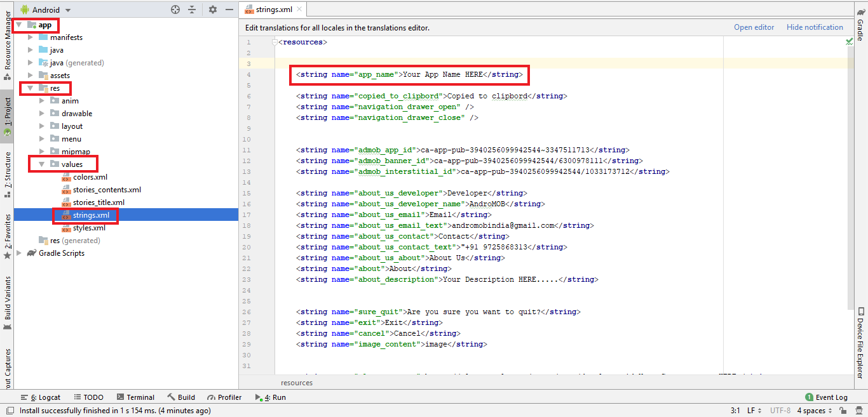Click the Hide notification link

(815, 27)
